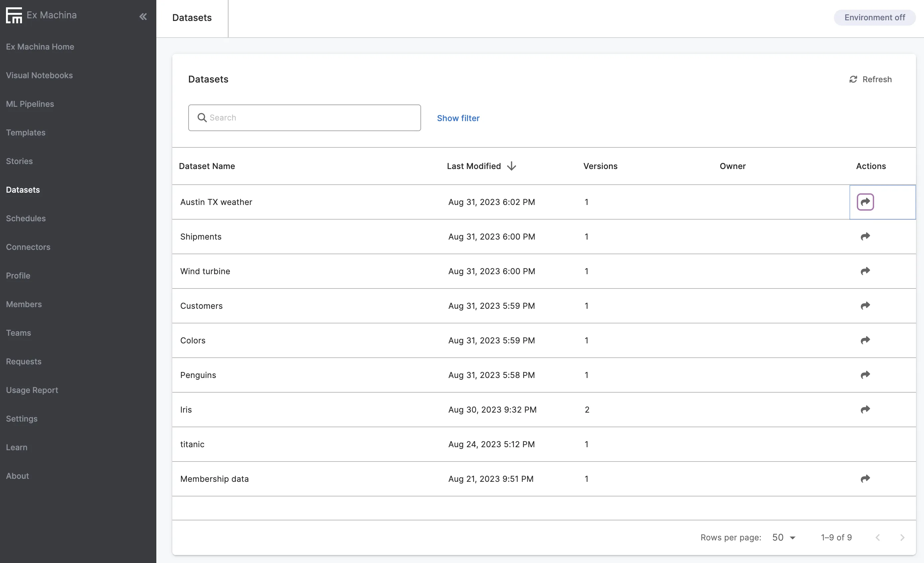Sort by Last Modified arrow
This screenshot has height=563, width=924.
click(x=511, y=166)
